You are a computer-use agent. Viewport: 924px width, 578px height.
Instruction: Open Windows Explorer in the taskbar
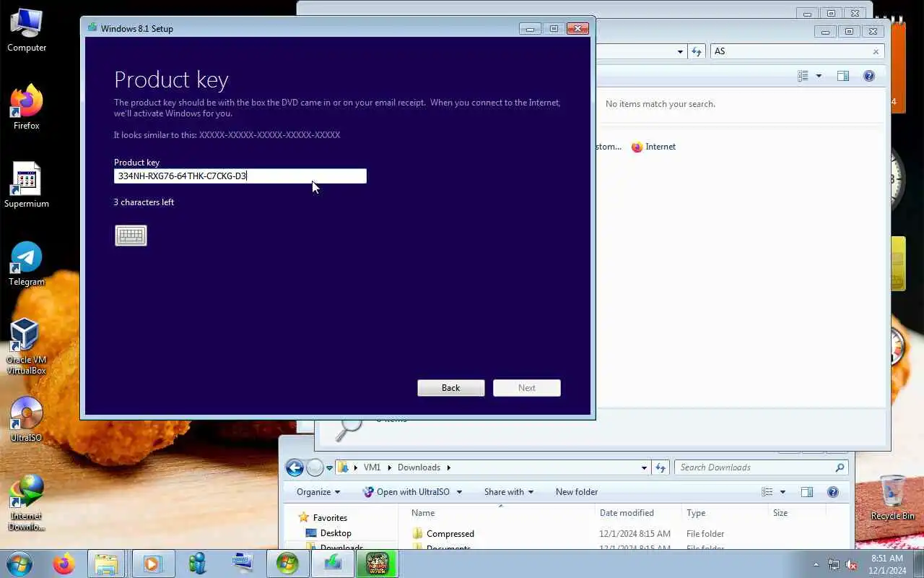pos(107,564)
